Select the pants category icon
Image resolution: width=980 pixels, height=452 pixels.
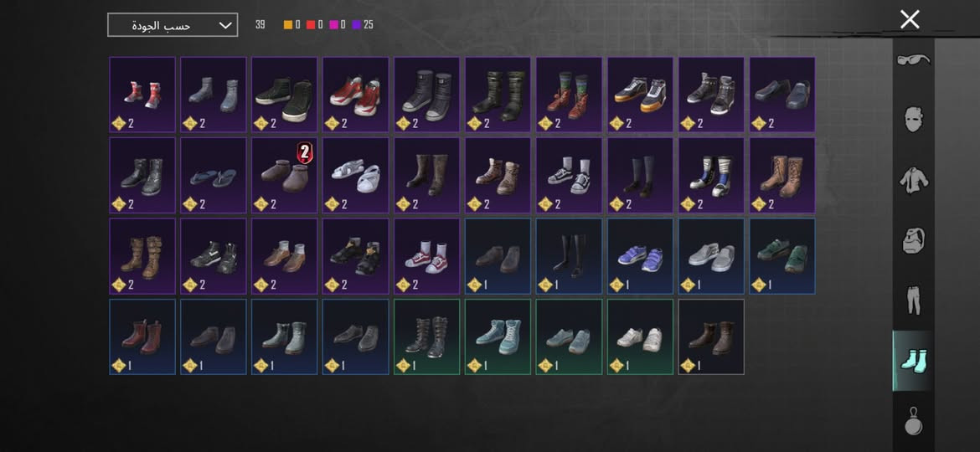point(913,300)
